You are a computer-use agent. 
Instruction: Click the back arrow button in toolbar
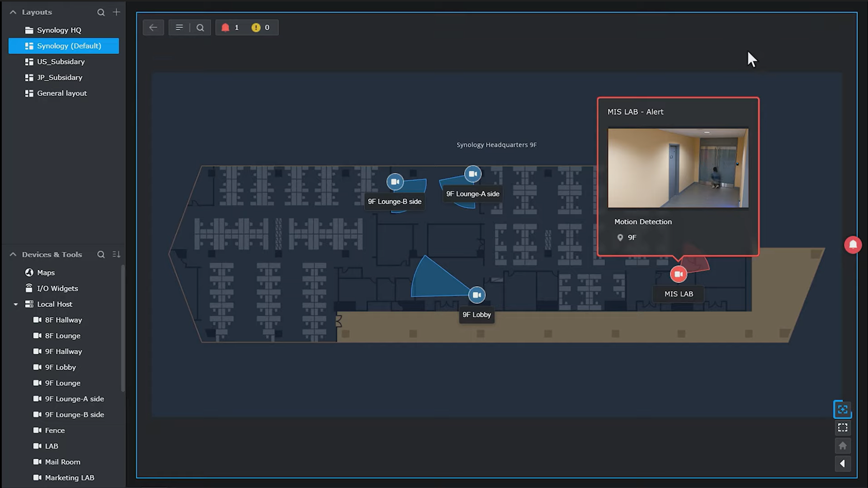[153, 28]
